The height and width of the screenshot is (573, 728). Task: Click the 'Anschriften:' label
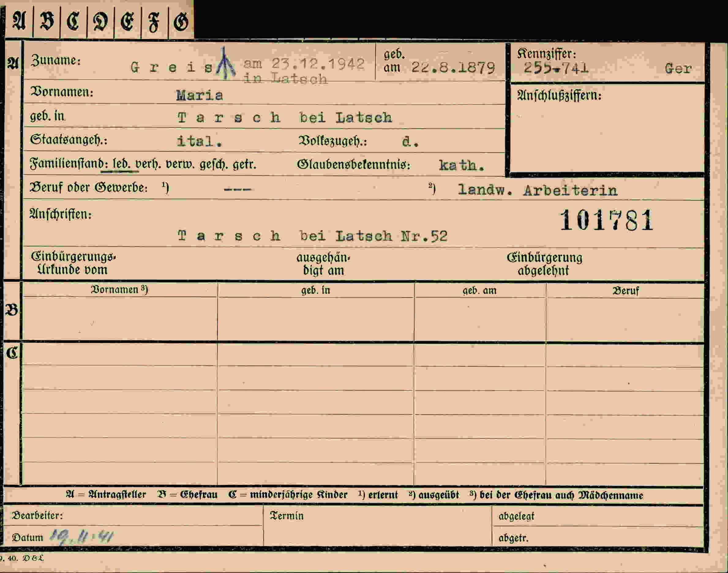pyautogui.click(x=60, y=214)
